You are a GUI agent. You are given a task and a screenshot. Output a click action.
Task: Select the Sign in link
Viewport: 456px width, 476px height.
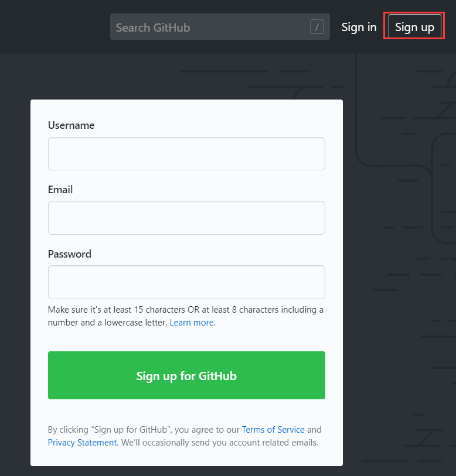point(359,26)
